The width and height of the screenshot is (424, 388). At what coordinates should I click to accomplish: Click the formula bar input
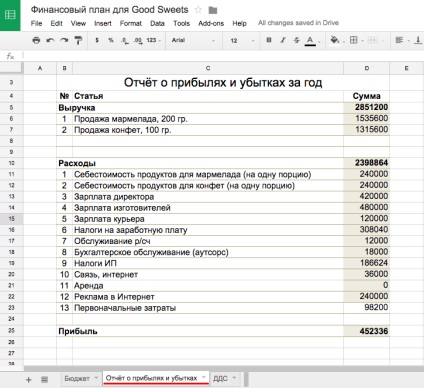pyautogui.click(x=222, y=56)
